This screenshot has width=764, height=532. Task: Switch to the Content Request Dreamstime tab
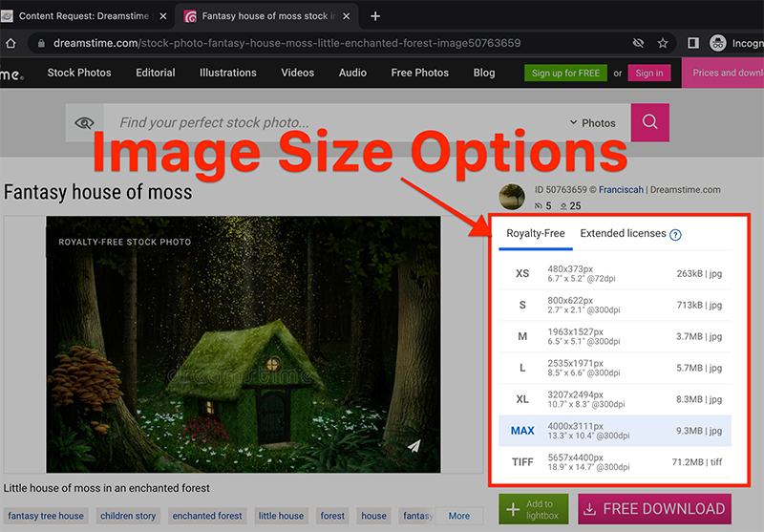(x=84, y=16)
